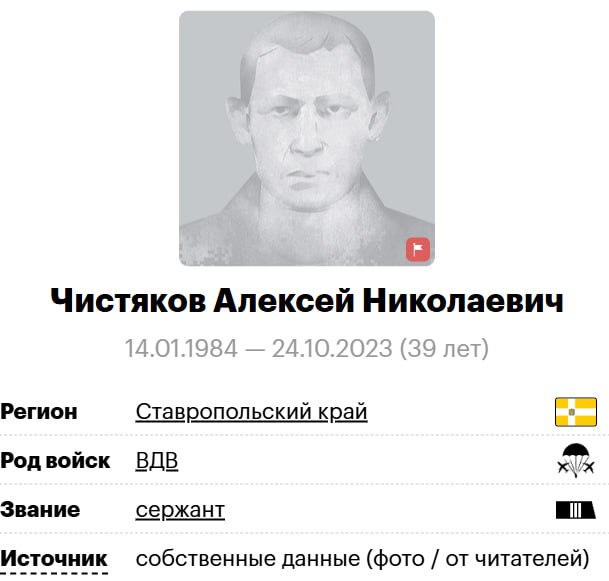609x581 pixels.
Task: Click the Stavropol Krai flag icon
Action: (x=576, y=412)
